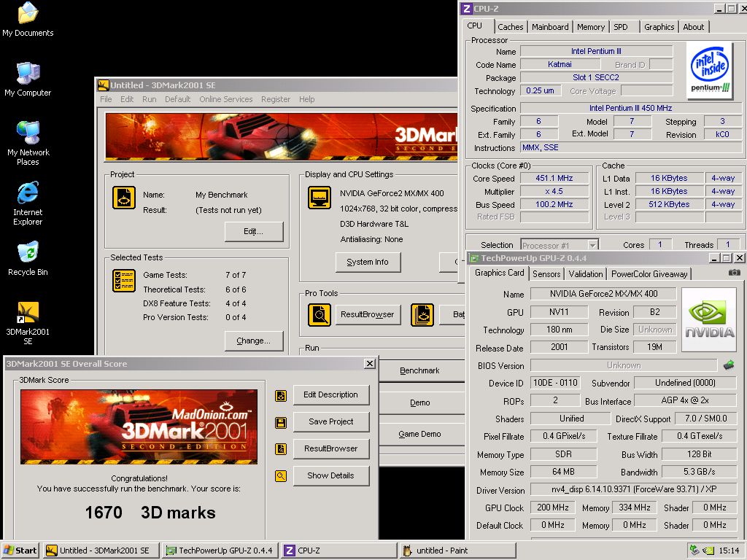The width and height of the screenshot is (747, 560).
Task: Switch to the Sensors tab in GPU-Z
Action: [546, 274]
